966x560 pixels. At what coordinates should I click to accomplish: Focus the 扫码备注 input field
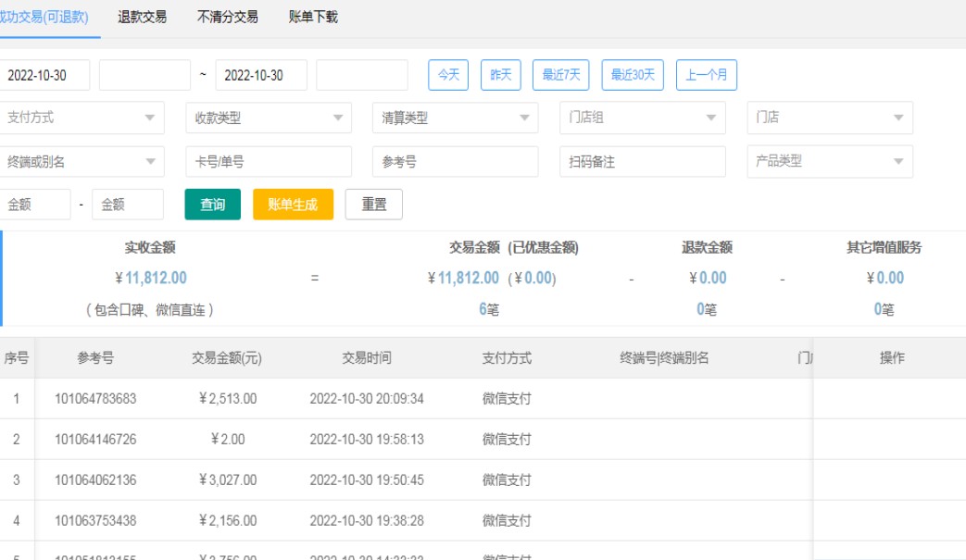tap(643, 161)
